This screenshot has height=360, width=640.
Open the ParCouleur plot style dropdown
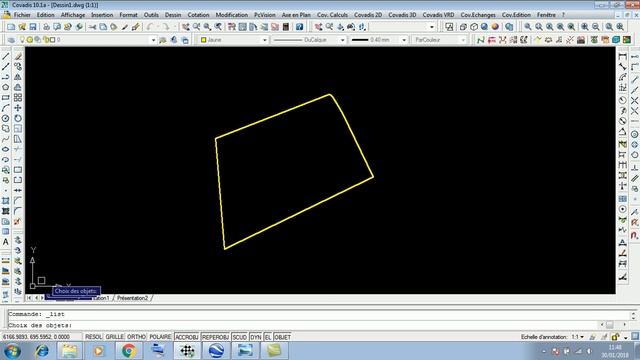tap(463, 40)
